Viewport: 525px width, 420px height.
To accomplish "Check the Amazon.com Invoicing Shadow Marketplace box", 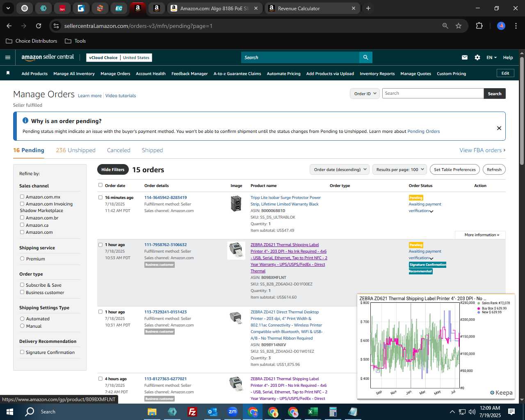I will click(22, 204).
